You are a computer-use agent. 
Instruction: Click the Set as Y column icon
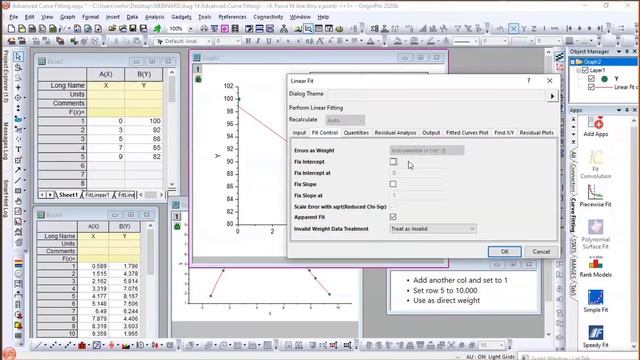pyautogui.click(x=524, y=29)
